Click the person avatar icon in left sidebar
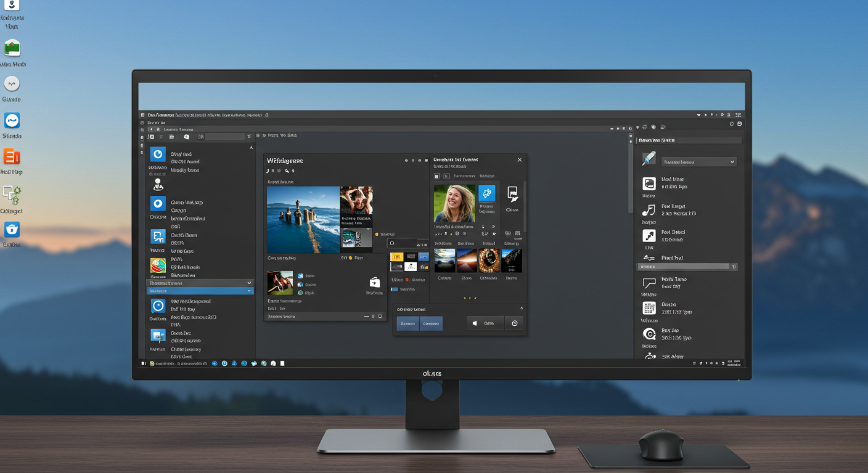Screen dimensions: 868x473 click(x=158, y=184)
